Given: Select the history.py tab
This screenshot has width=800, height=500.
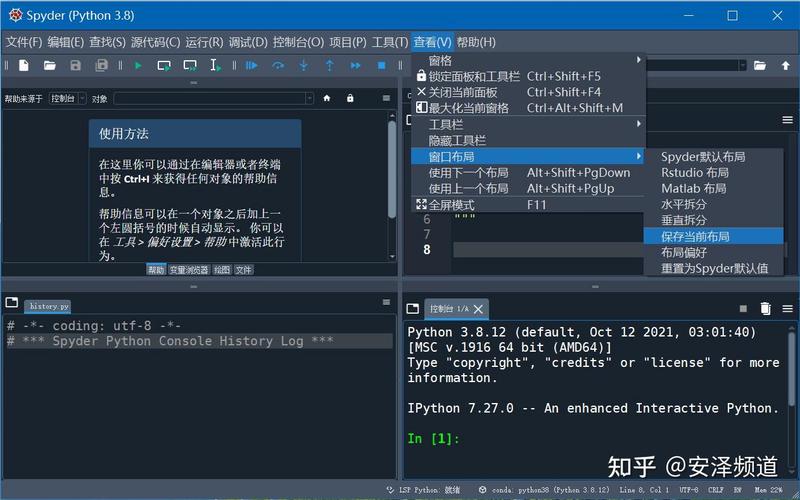Looking at the screenshot, I should point(48,306).
